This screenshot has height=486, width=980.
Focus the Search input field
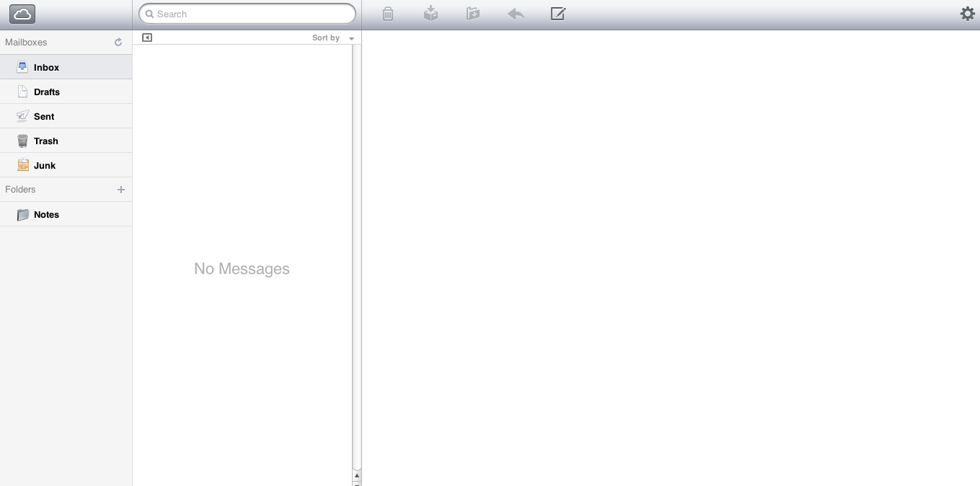(x=247, y=14)
